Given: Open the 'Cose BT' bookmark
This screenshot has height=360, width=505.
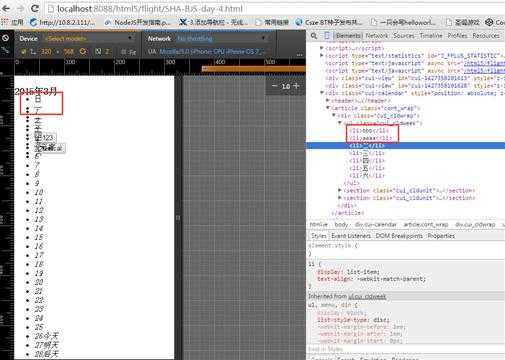Looking at the screenshot, I should click(329, 22).
